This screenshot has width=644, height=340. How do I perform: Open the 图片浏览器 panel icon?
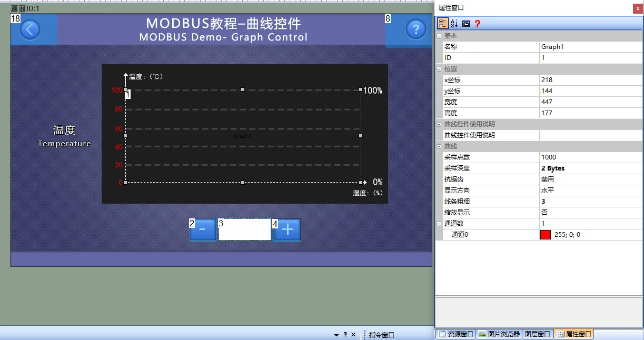click(498, 334)
